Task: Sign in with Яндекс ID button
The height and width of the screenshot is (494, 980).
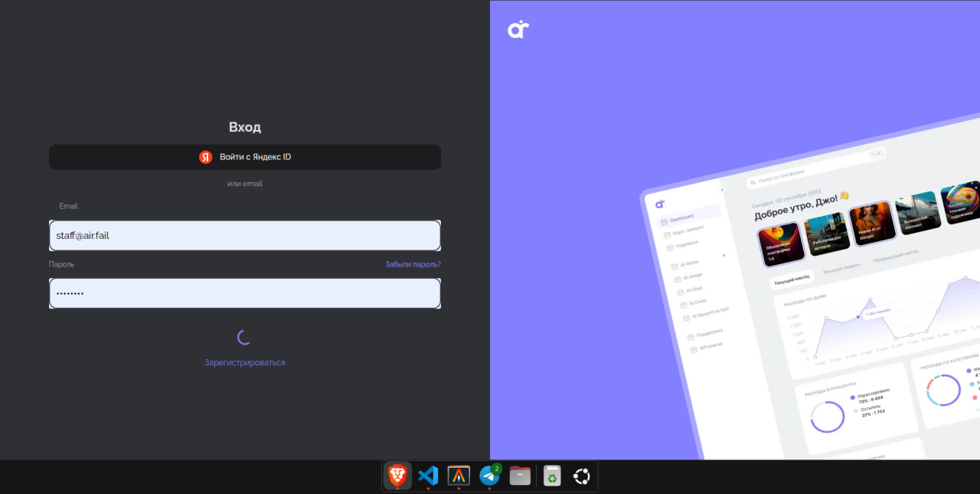Action: click(245, 157)
